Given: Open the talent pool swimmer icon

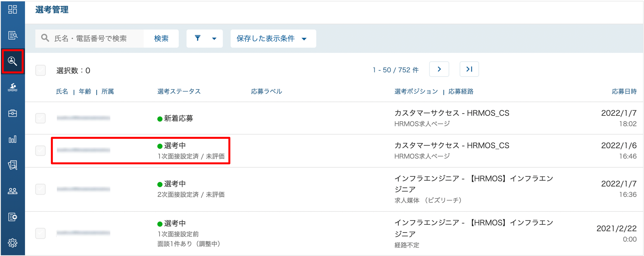Looking at the screenshot, I should tap(12, 87).
